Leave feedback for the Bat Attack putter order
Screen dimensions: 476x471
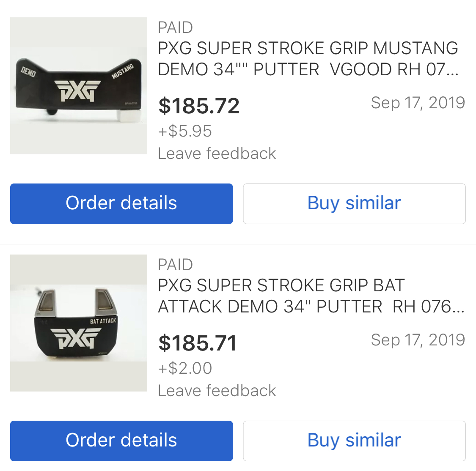click(x=217, y=391)
